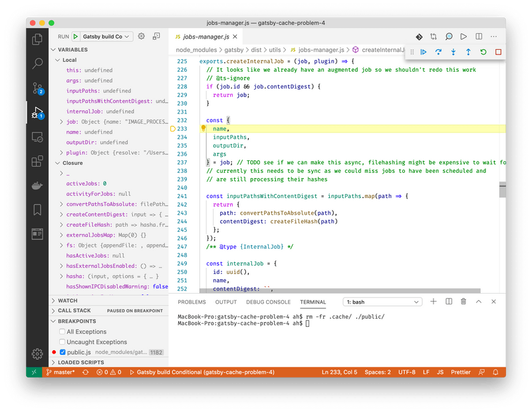Expand the externalJobsMap variable
Screen dimensions: 532x412
[x=61, y=235]
